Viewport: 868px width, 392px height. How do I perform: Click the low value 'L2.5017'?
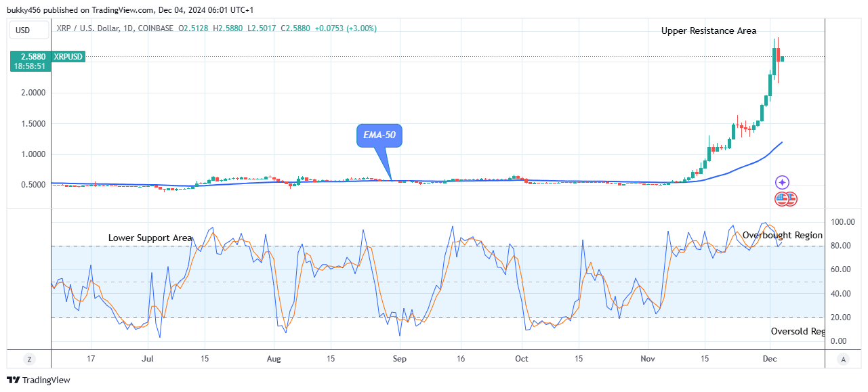263,28
